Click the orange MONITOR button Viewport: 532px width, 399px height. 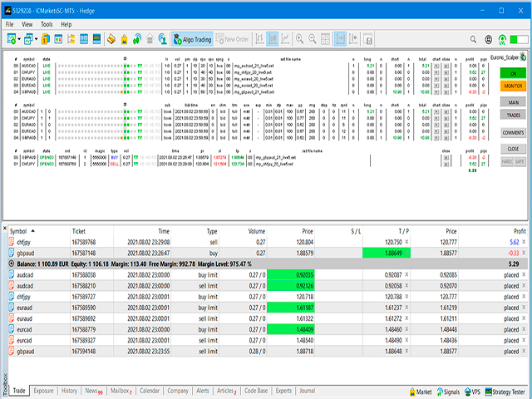pyautogui.click(x=513, y=86)
